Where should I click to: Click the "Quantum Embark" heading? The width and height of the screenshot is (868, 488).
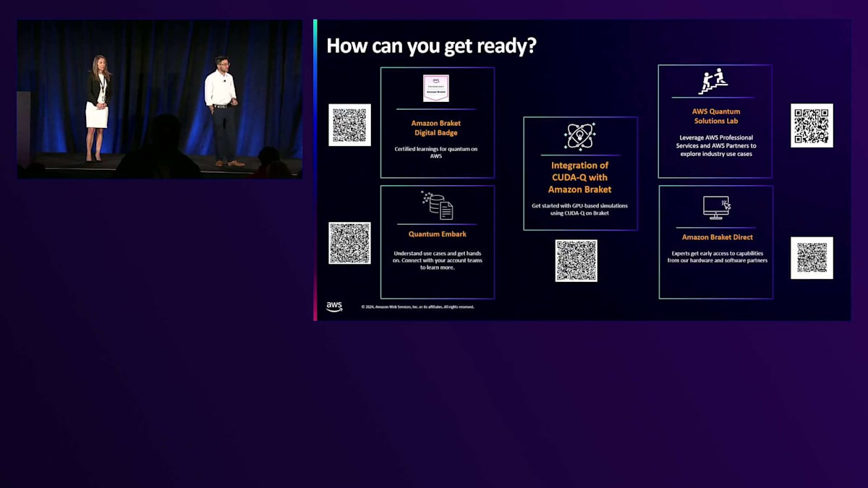(437, 234)
